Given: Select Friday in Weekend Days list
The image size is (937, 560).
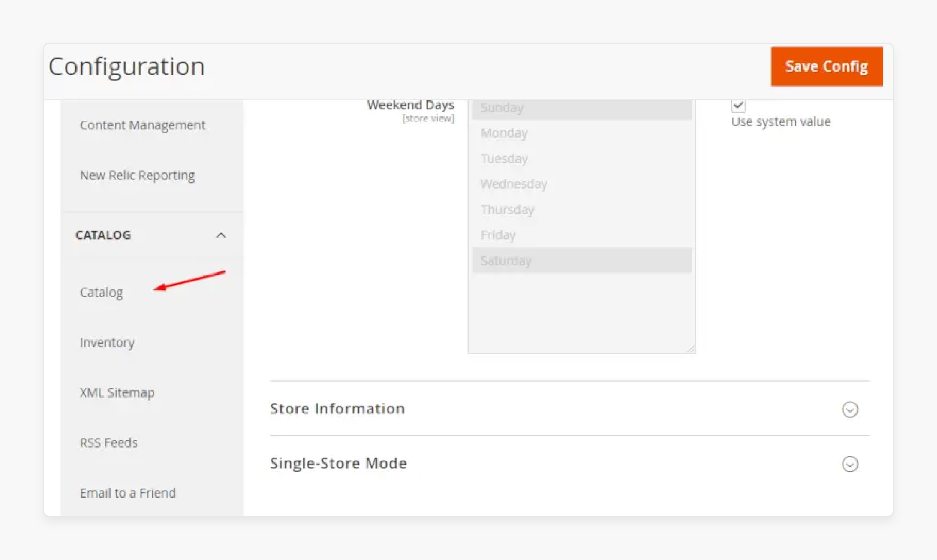Looking at the screenshot, I should [x=582, y=235].
